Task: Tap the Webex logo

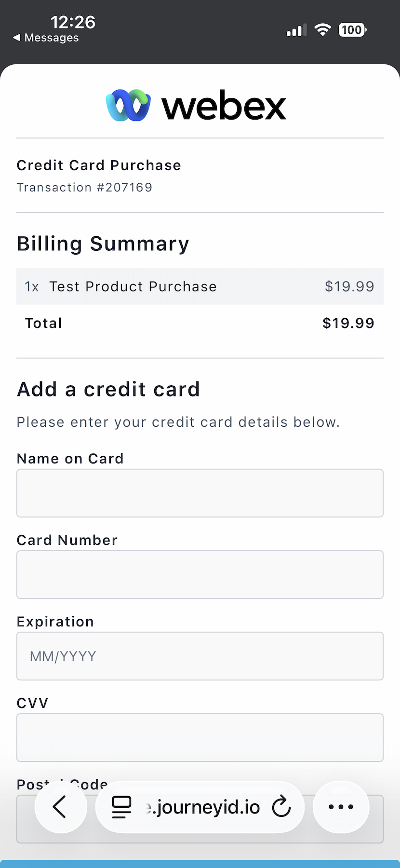Action: point(196,105)
